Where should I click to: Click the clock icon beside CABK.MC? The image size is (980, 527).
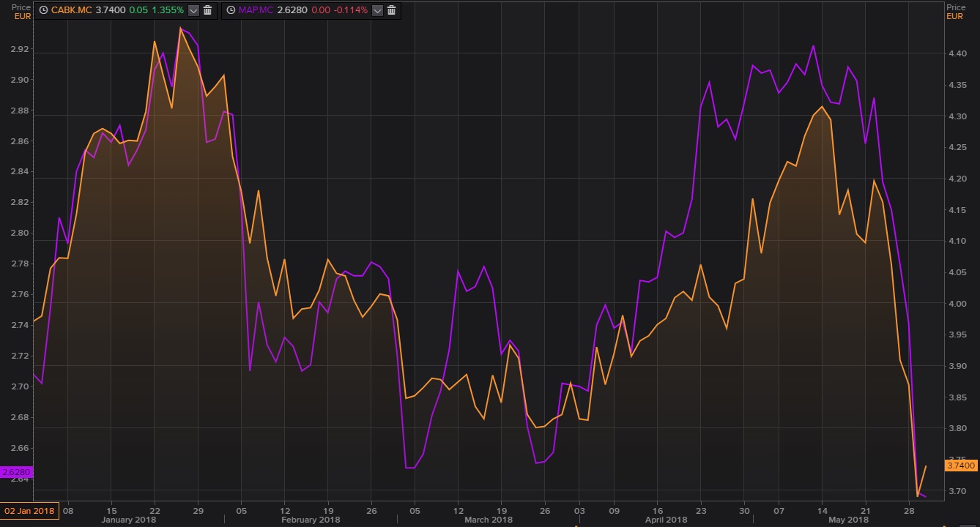(x=44, y=10)
